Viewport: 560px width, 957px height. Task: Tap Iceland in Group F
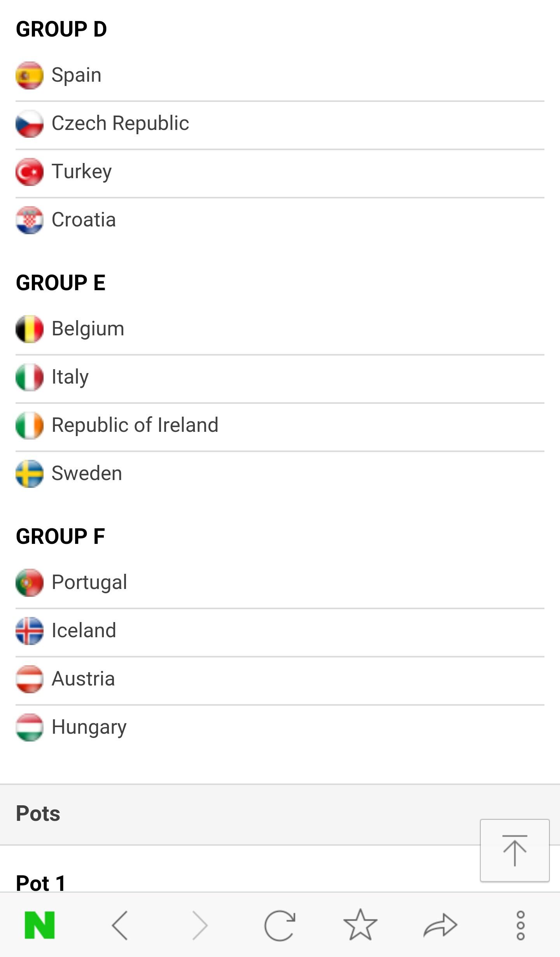(x=84, y=631)
